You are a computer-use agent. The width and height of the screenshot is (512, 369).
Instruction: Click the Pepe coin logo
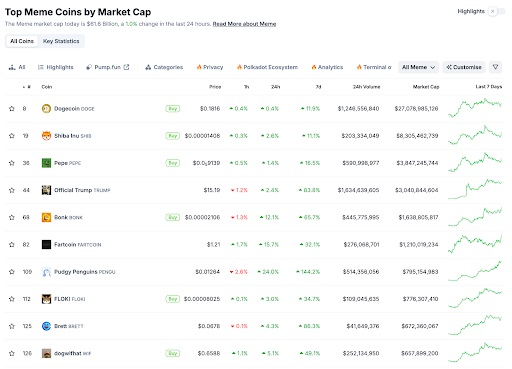click(46, 163)
